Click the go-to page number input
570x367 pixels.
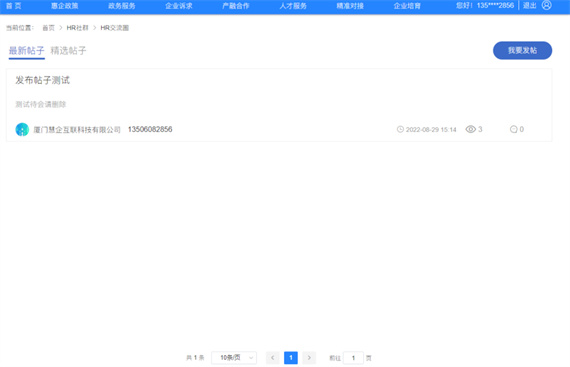(x=353, y=358)
